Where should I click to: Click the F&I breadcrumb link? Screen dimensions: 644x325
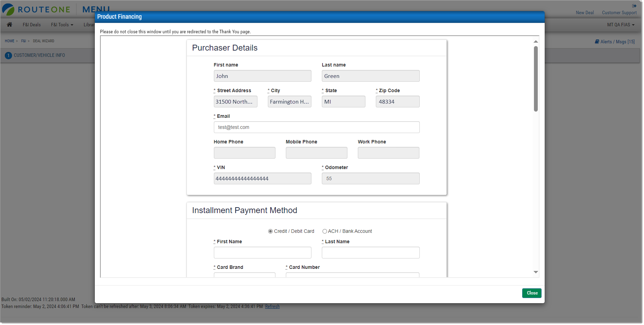click(24, 41)
